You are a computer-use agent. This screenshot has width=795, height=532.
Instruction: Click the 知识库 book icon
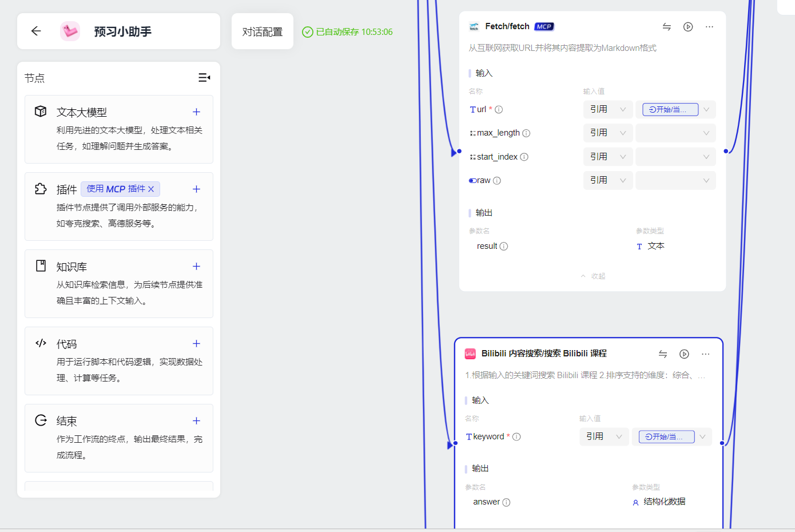pyautogui.click(x=41, y=265)
